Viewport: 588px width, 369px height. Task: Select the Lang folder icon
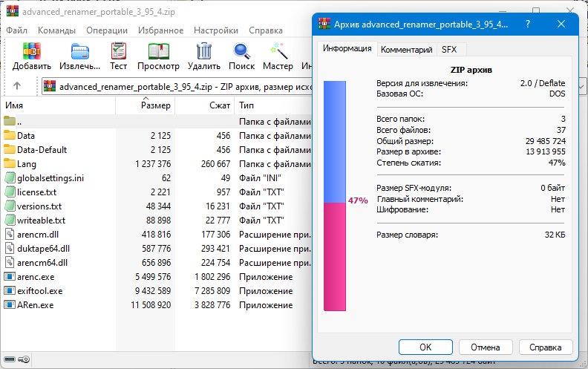pos(10,163)
